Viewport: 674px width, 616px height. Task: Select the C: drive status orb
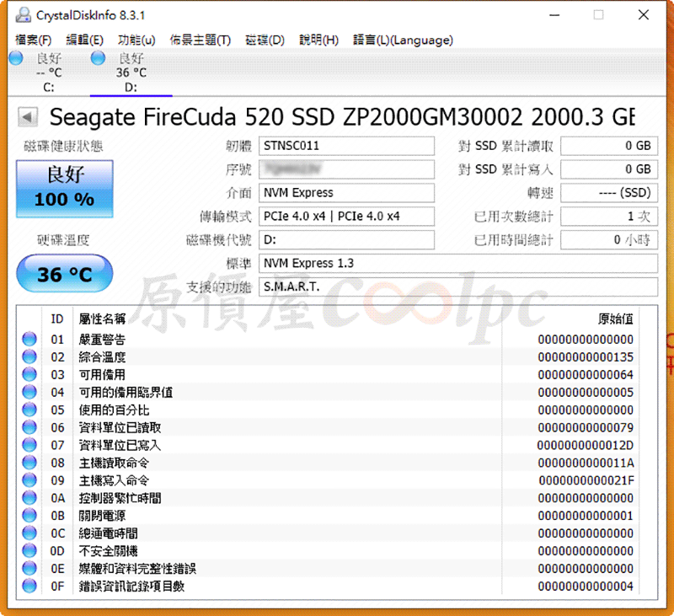16,57
